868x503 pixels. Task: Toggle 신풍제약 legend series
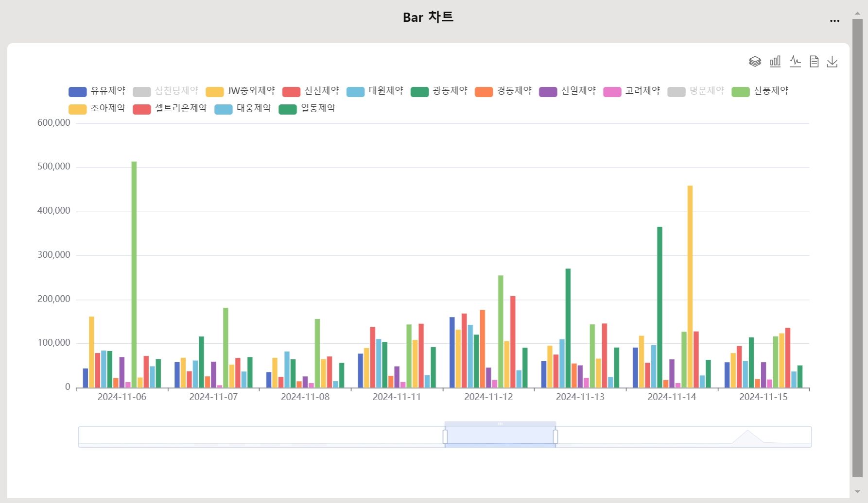tap(760, 91)
